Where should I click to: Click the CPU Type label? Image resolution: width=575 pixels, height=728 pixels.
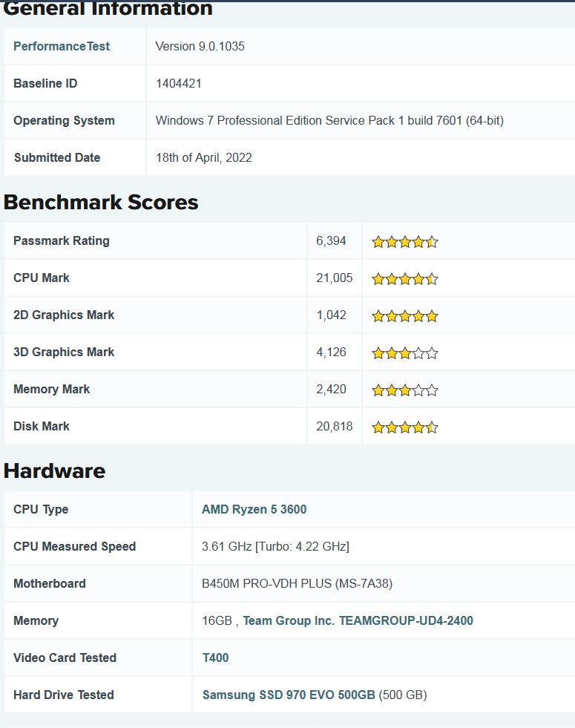[x=41, y=510]
